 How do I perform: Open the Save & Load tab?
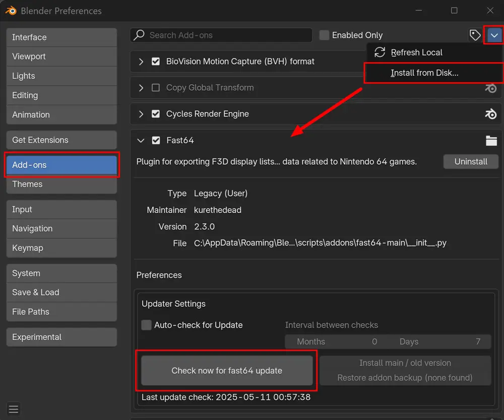tap(61, 292)
